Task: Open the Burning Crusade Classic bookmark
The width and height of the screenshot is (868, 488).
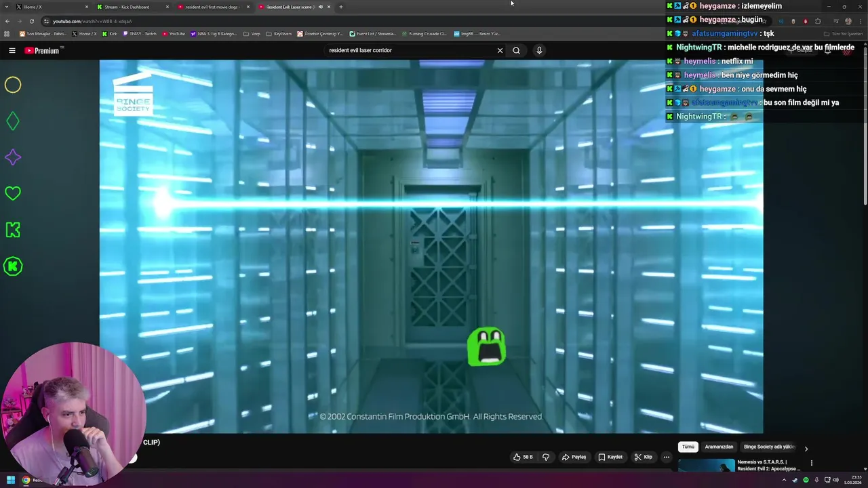Action: (424, 33)
